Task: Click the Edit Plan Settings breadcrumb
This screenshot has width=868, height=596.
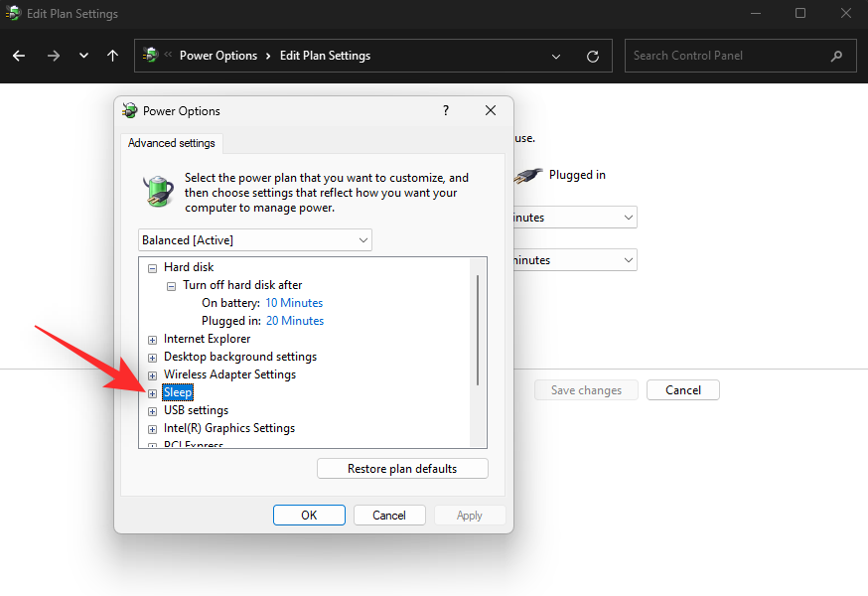Action: coord(325,56)
